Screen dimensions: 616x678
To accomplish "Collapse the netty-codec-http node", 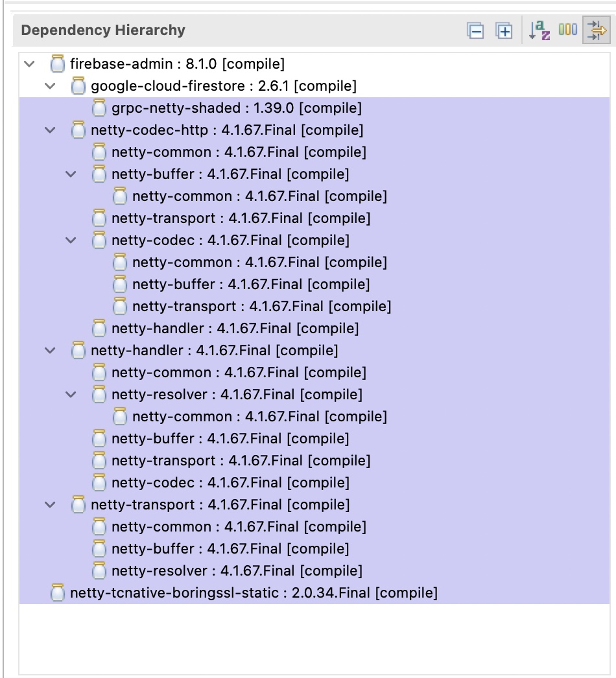I will (x=50, y=130).
